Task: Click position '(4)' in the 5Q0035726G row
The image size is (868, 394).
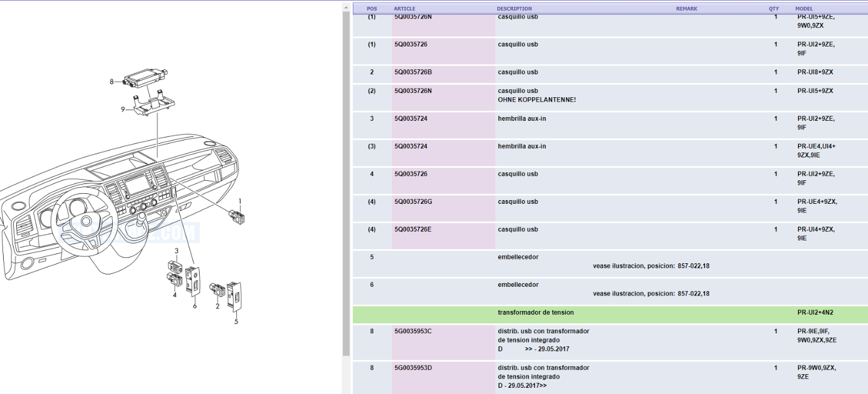Action: tap(372, 201)
